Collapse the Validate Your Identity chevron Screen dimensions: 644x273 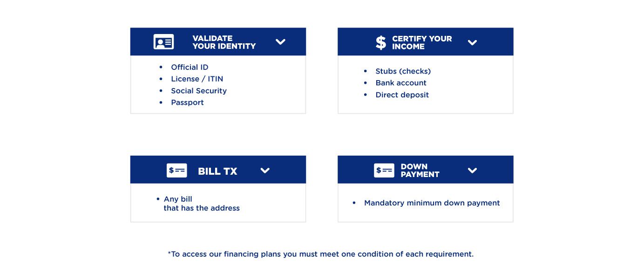pos(280,42)
